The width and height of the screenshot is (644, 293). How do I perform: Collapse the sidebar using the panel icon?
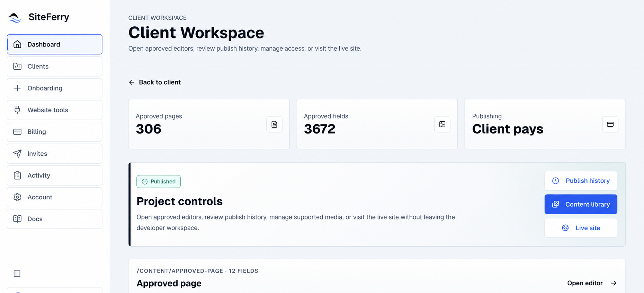pos(17,274)
